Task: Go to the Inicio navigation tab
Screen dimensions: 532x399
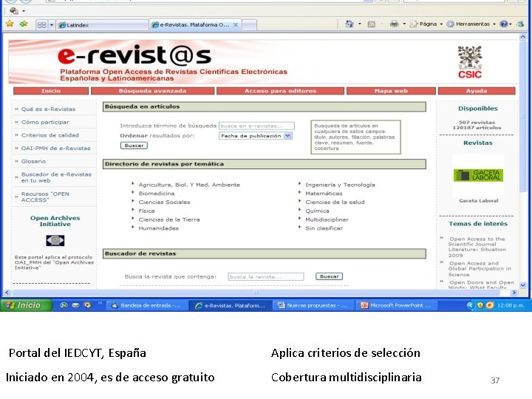Action: click(51, 91)
